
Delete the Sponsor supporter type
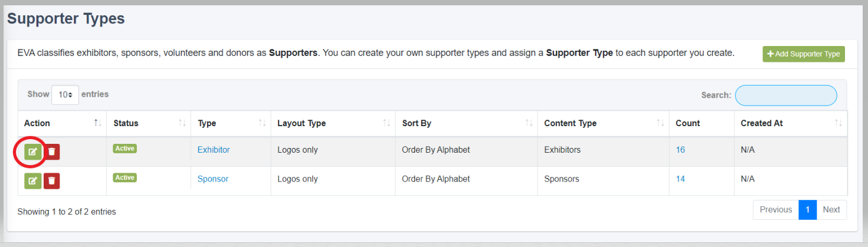point(52,180)
